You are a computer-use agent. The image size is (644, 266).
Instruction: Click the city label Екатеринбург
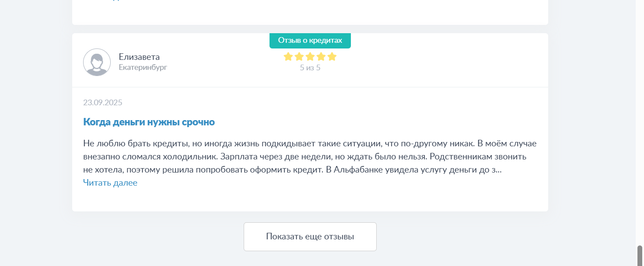143,67
